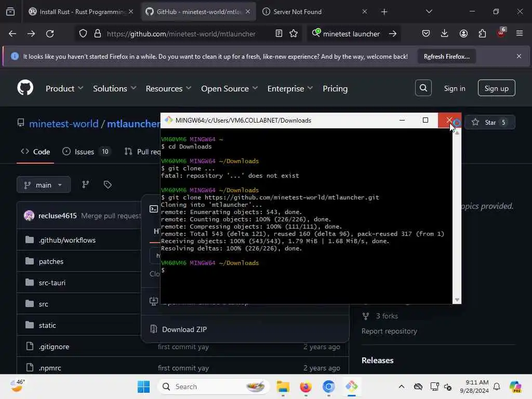
Task: Open the .github/workflows folder
Action: click(x=67, y=240)
